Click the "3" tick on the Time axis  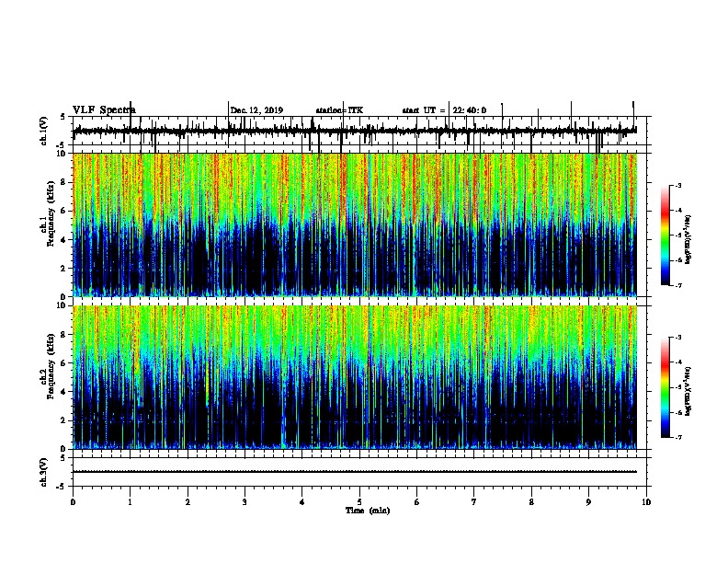[x=245, y=502]
